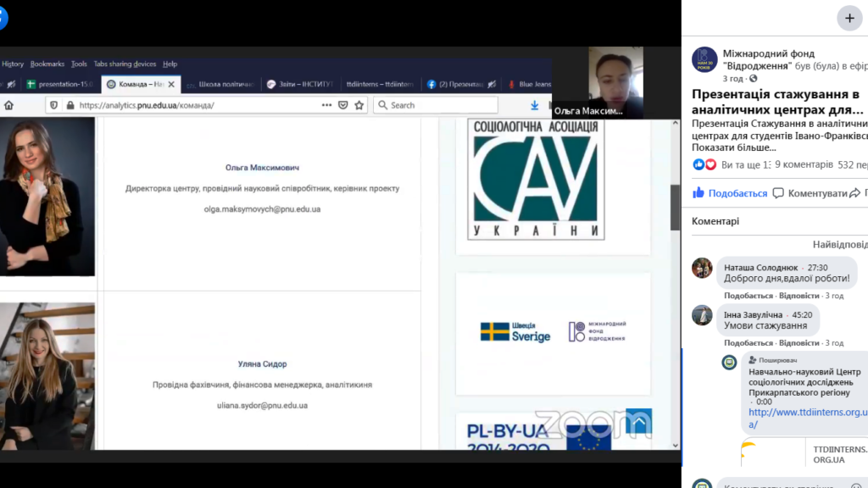
Task: Click Наташа Солоднюк's avatar
Action: pyautogui.click(x=702, y=268)
